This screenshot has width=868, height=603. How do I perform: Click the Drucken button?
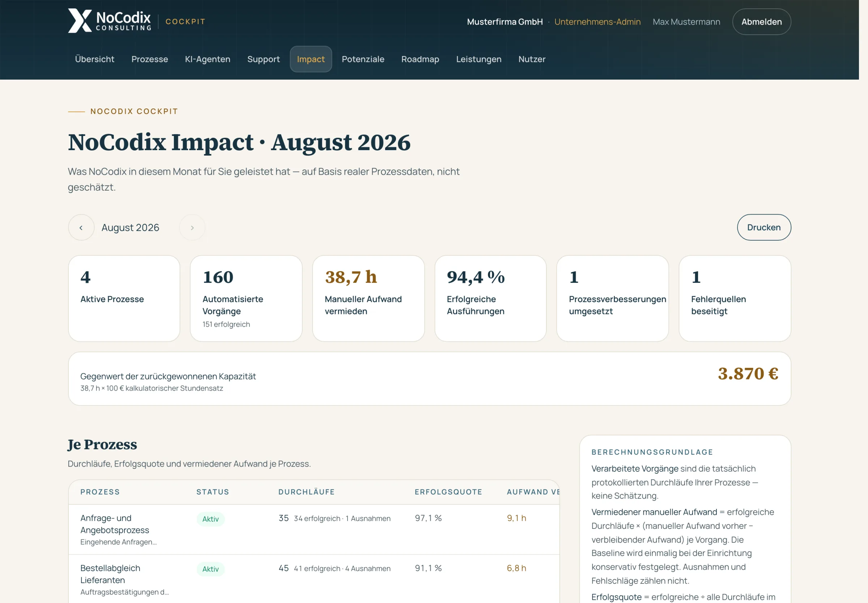pos(764,228)
